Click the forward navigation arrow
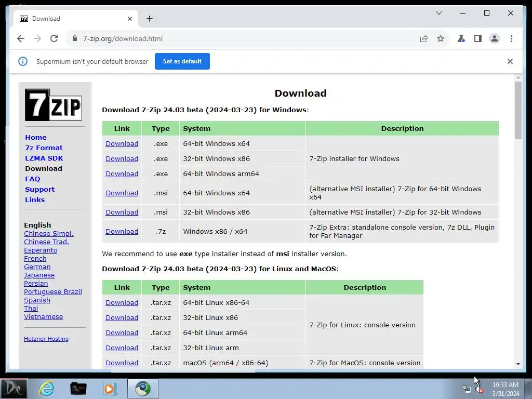Screen dimensions: 532x399 click(x=37, y=38)
